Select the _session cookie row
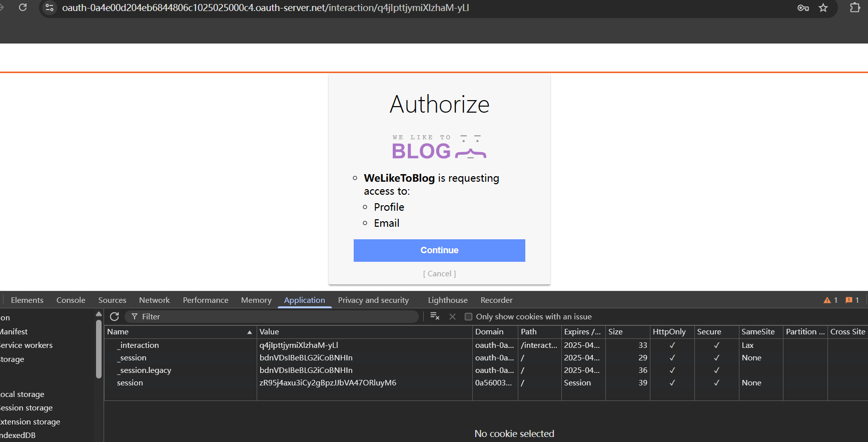868x442 pixels. (x=486, y=358)
